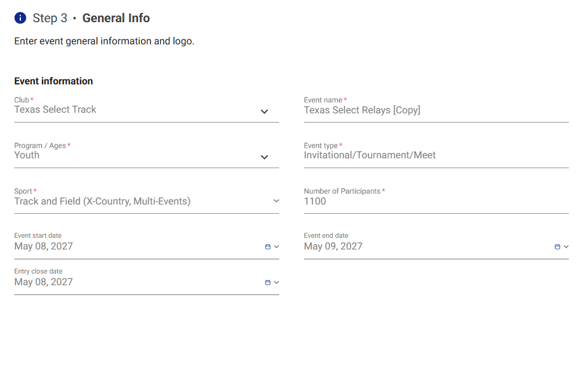Click the Number of Participants field
Screen dimensions: 588x377
point(436,201)
